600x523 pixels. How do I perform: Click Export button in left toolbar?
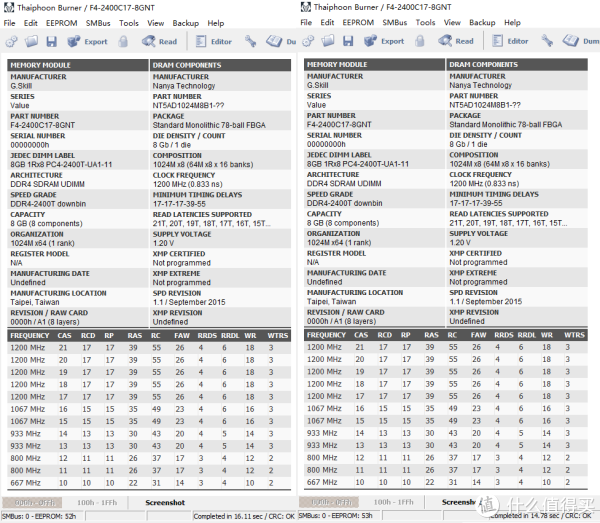click(x=87, y=41)
